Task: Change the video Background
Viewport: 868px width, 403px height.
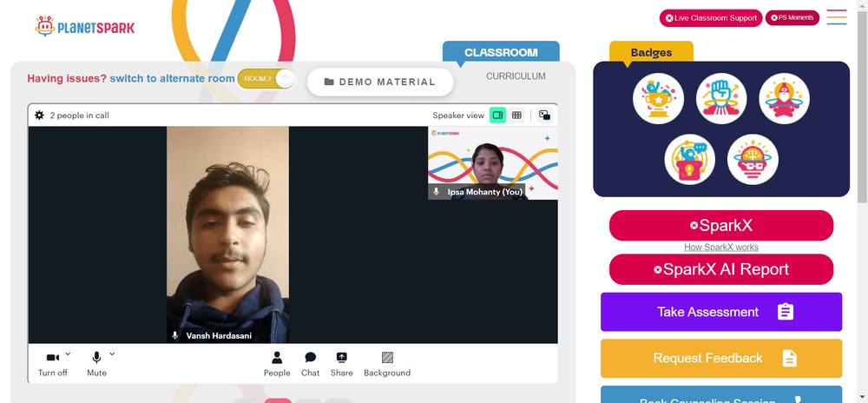Action: pos(387,364)
